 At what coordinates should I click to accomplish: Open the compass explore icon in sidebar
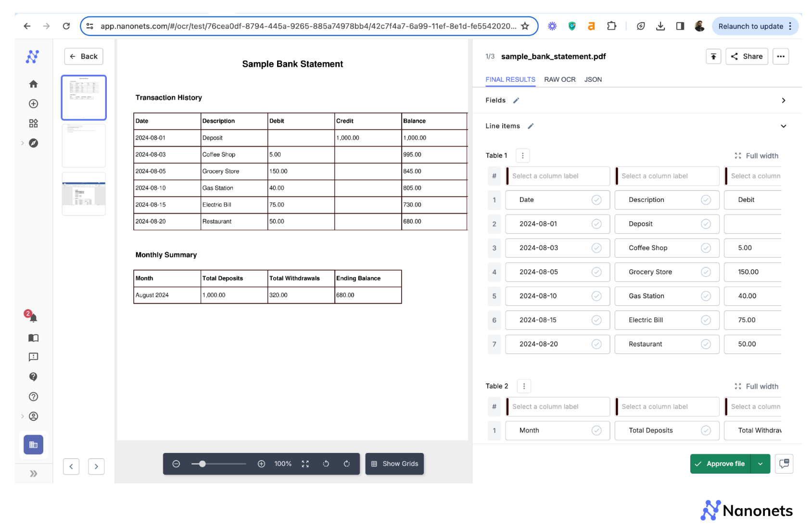point(33,143)
